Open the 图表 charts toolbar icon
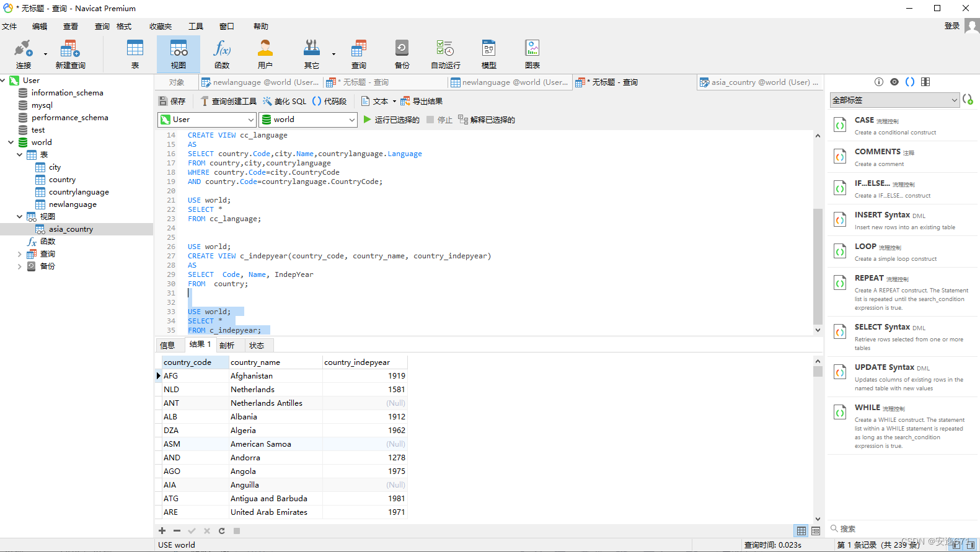980x552 pixels. click(532, 55)
